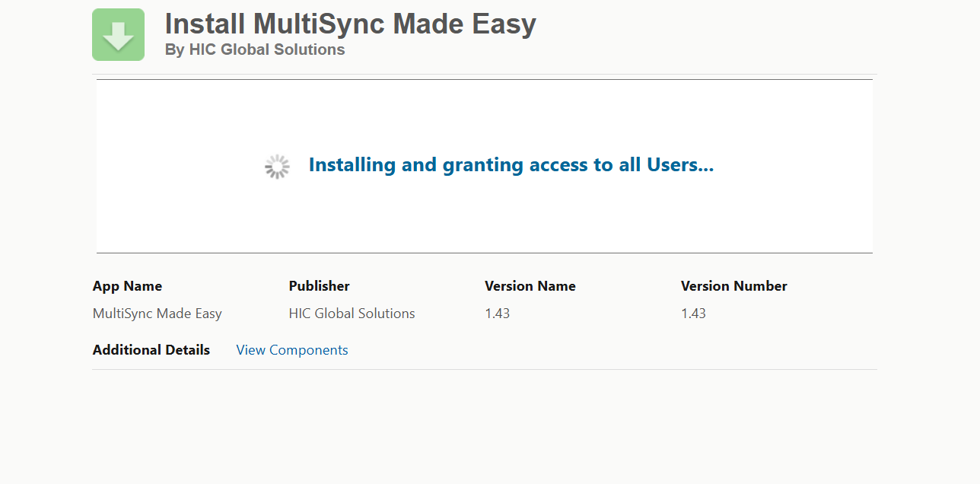Select the 1.43 value under Version Number
Image resolution: width=980 pixels, height=484 pixels.
[x=693, y=314]
